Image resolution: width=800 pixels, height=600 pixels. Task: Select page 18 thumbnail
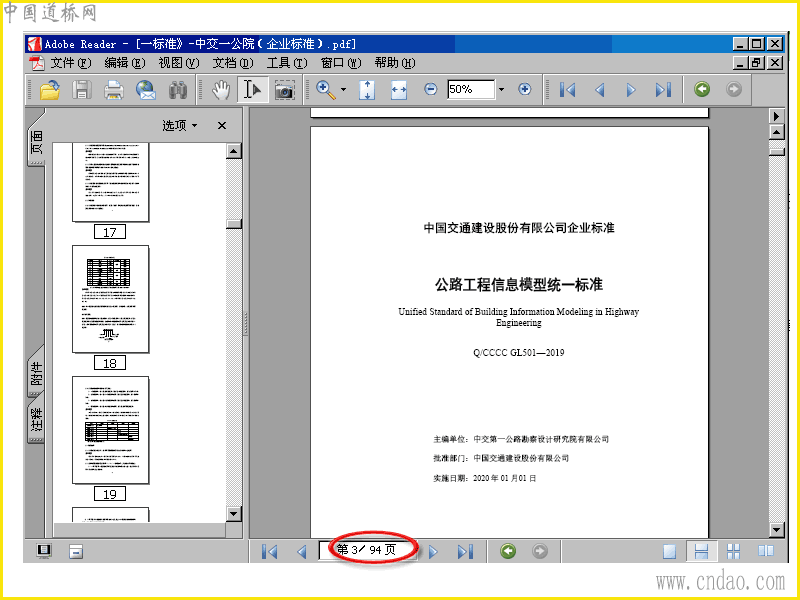click(111, 299)
